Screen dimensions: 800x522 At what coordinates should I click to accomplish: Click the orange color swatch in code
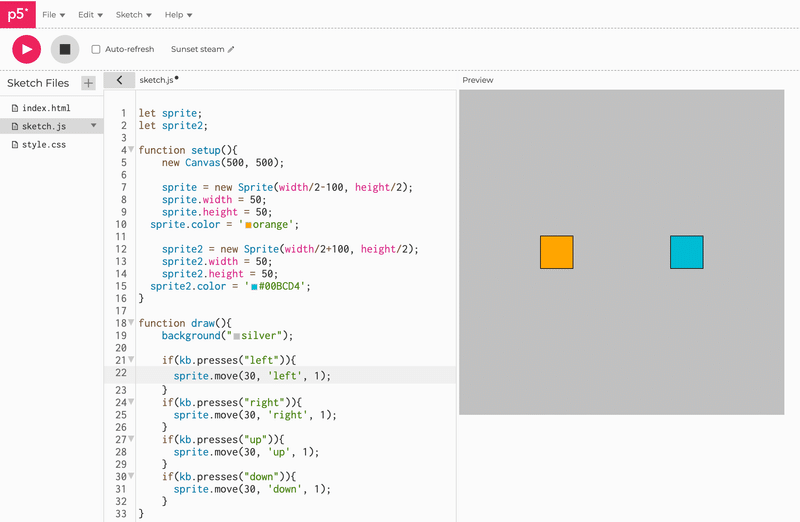click(x=248, y=225)
